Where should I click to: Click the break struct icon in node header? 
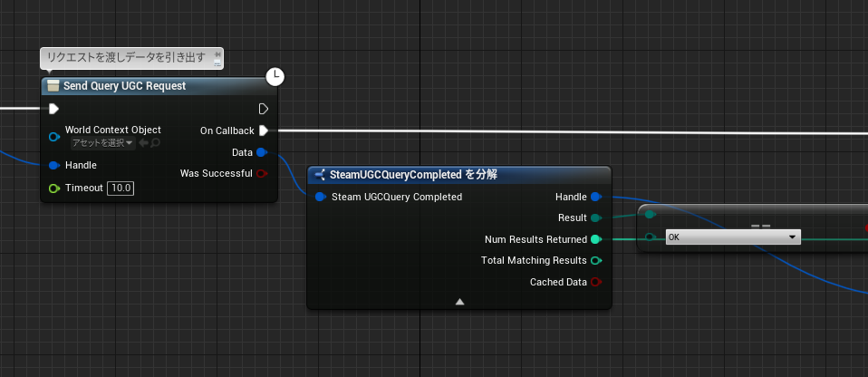tap(320, 175)
